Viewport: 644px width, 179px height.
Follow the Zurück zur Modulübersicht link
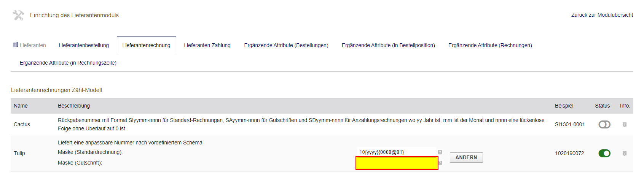pos(602,15)
